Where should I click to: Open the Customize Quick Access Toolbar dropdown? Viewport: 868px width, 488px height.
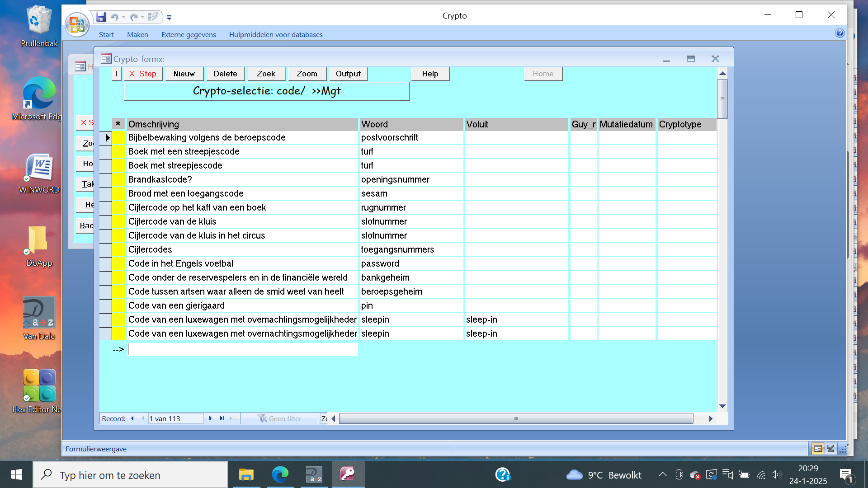[x=169, y=18]
